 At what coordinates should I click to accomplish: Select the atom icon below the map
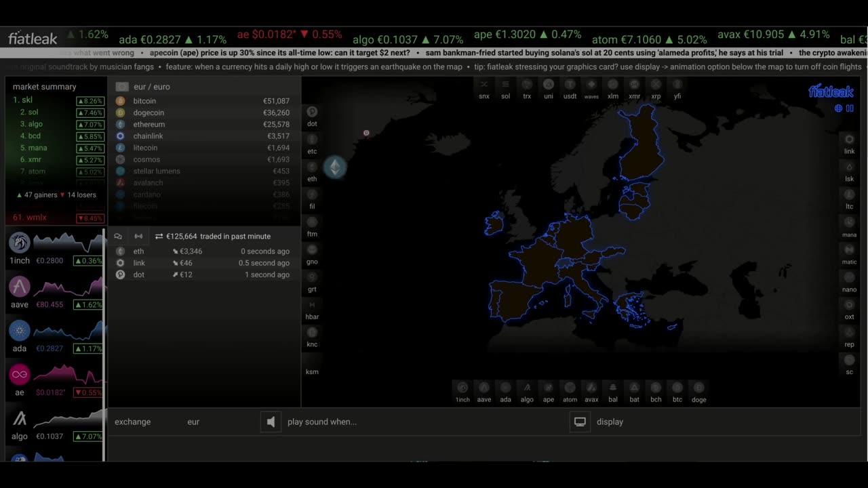(570, 388)
